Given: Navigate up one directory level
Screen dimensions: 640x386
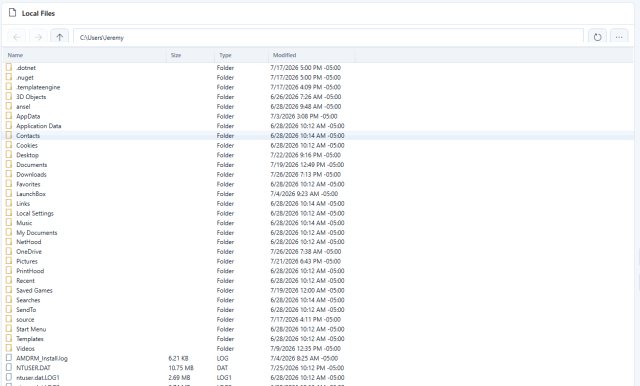Looking at the screenshot, I should (60, 37).
